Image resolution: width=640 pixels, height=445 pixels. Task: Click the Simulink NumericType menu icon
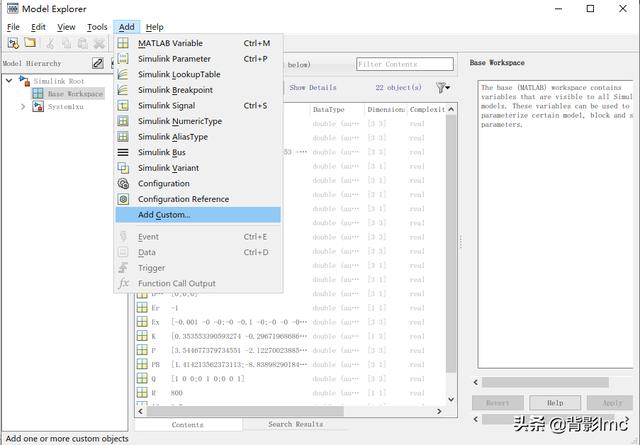click(123, 121)
